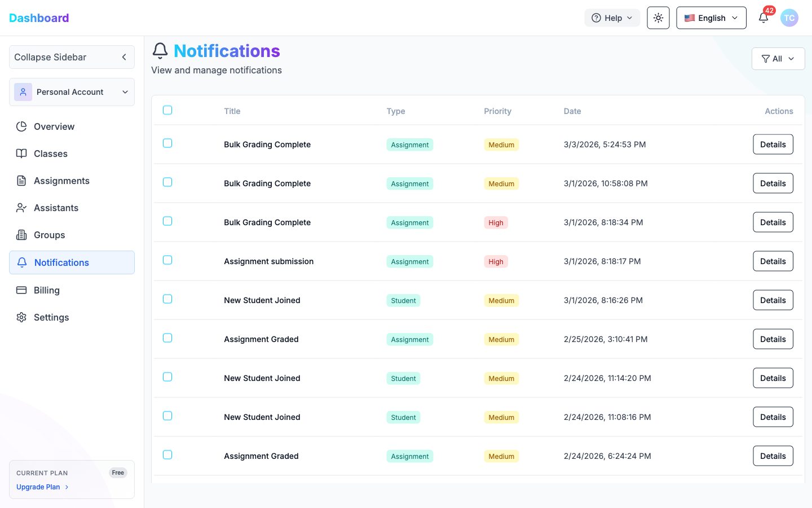Open the All filter dropdown
This screenshot has height=508, width=812.
click(x=778, y=59)
